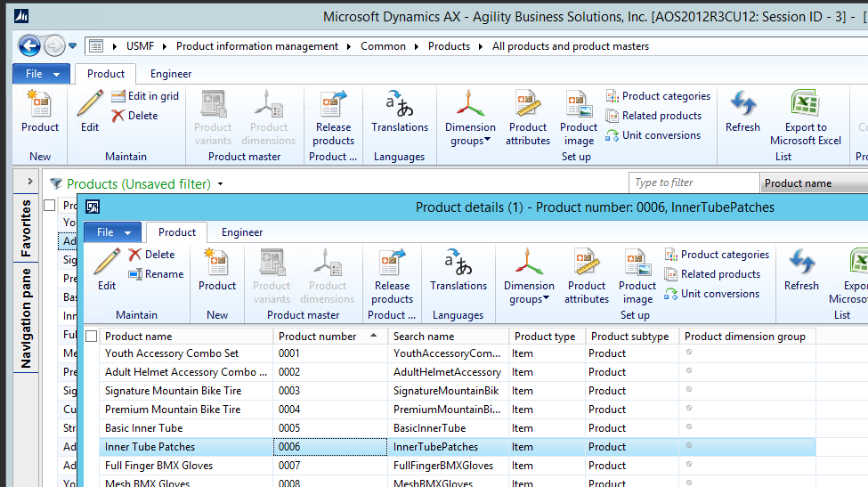Click the Type to filter field
The height and width of the screenshot is (487, 868).
coord(694,183)
